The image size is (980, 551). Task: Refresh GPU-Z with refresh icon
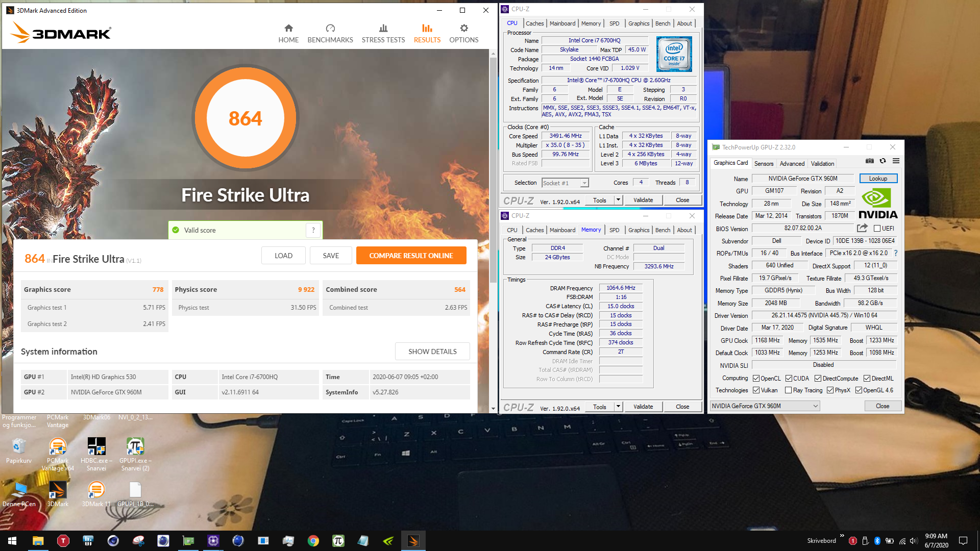(883, 161)
